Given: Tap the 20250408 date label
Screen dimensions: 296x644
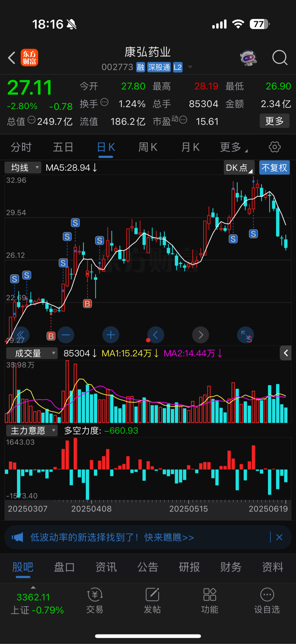Looking at the screenshot, I should pos(91,509).
